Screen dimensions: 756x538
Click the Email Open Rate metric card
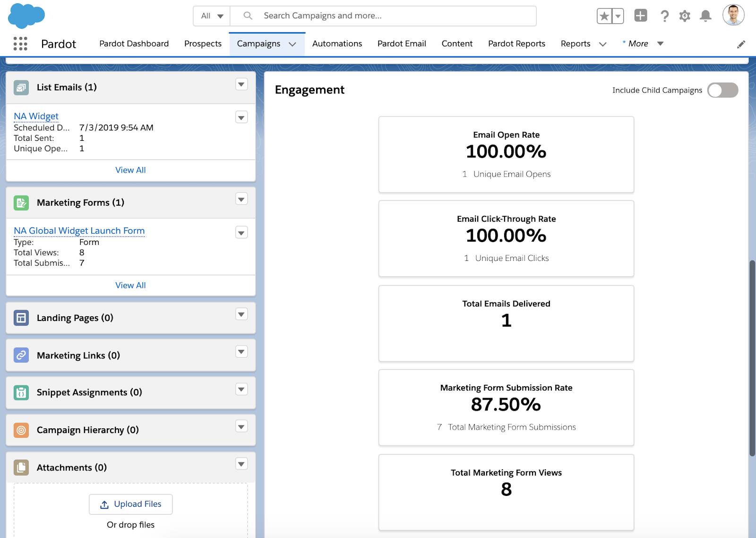[506, 155]
